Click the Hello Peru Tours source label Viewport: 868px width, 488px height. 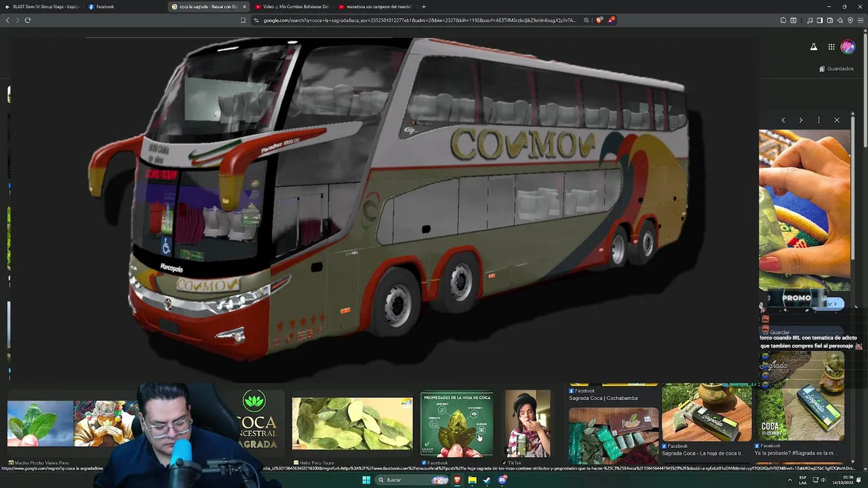point(313,463)
